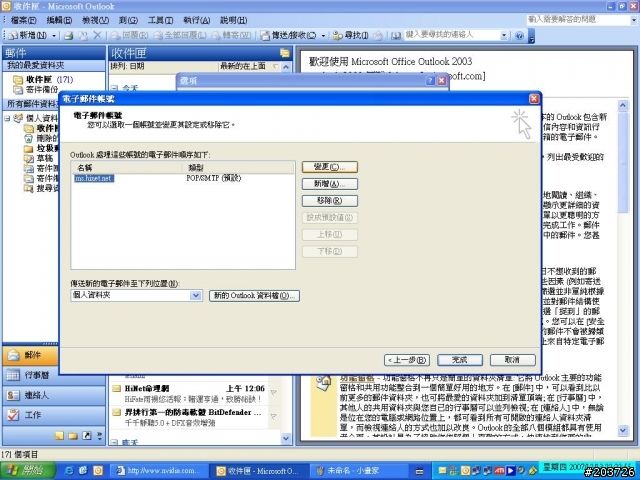Click the Shortcuts icon at the navigation bottom
The height and width of the screenshot is (480, 640).
click(87, 436)
